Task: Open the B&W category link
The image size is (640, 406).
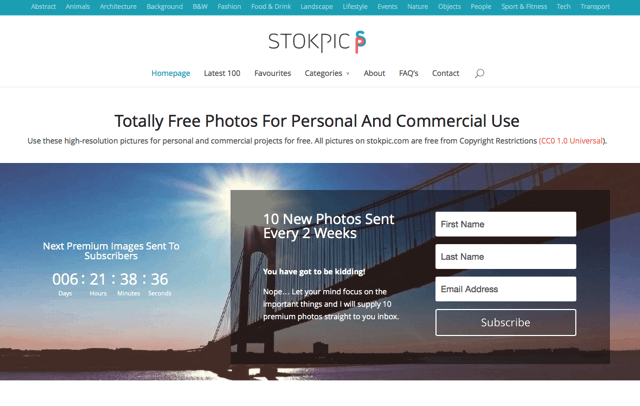Action: tap(200, 7)
